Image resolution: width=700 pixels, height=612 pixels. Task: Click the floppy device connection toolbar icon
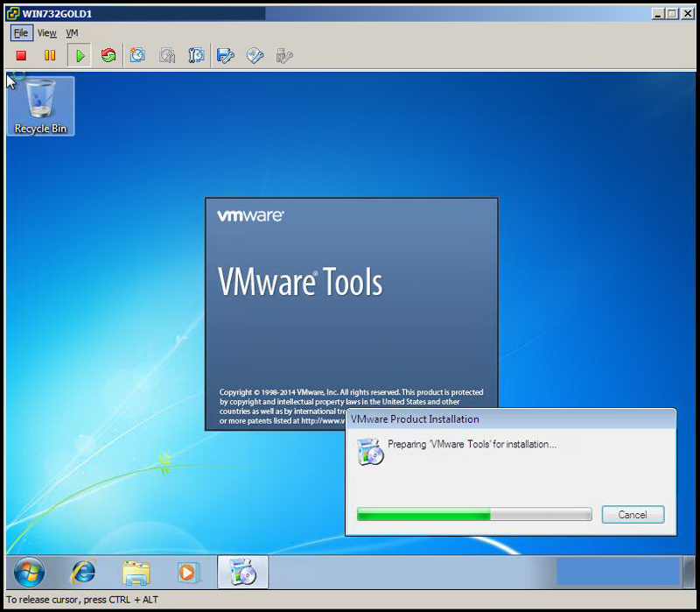226,55
